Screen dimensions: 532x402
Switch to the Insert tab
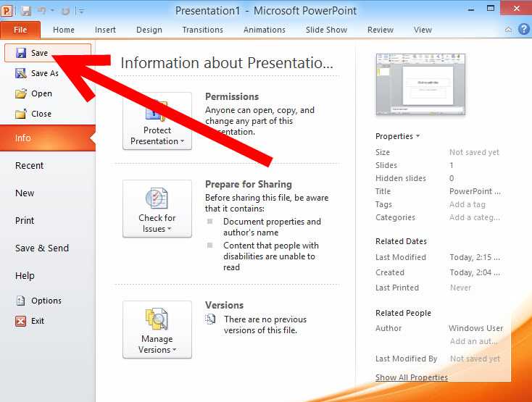click(105, 30)
